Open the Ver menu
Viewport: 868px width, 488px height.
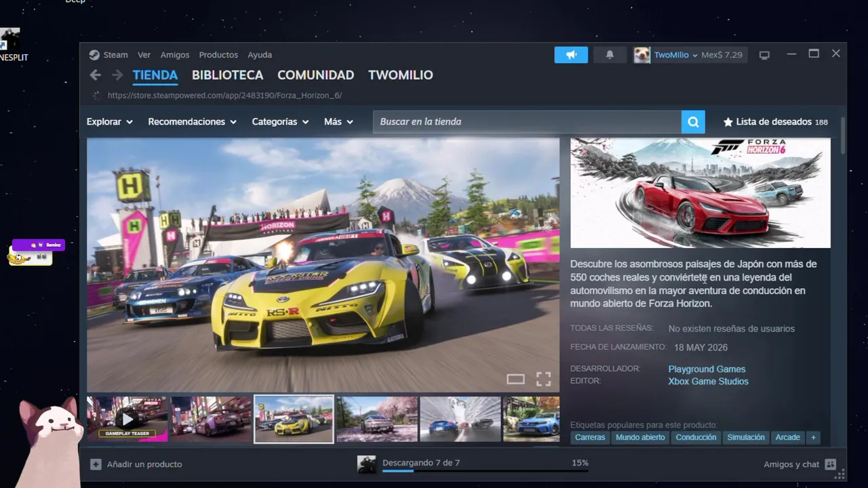click(144, 55)
